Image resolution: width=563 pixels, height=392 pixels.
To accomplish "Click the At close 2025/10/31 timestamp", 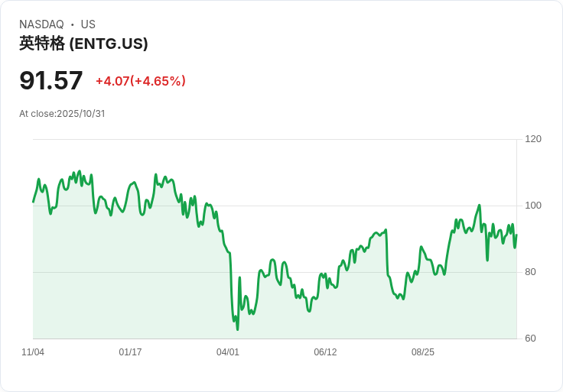I will pos(62,114).
